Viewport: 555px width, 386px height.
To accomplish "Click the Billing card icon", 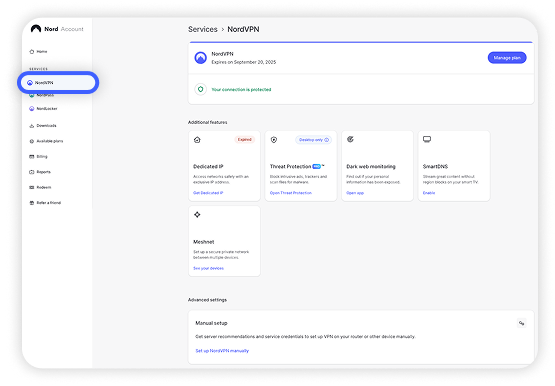I will tap(32, 156).
